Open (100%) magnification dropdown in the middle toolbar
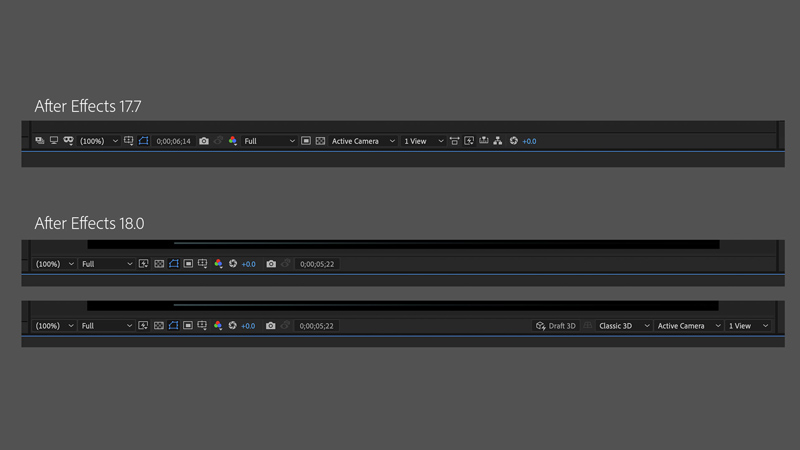 click(54, 264)
